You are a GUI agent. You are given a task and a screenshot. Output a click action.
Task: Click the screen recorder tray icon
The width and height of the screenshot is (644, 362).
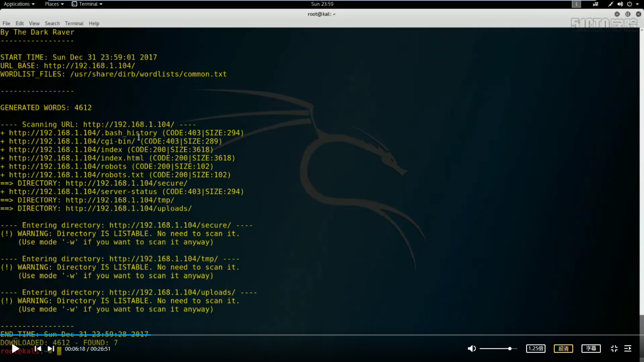(x=596, y=4)
